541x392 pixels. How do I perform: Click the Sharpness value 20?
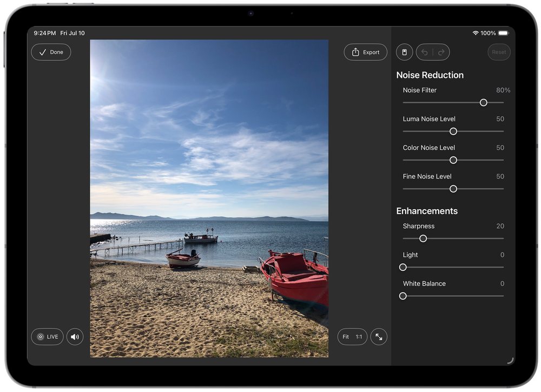500,226
